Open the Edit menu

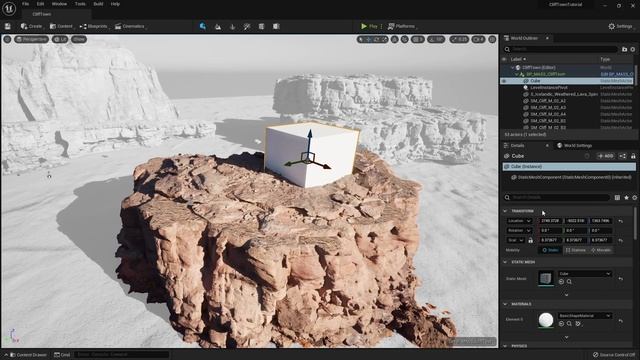[40, 4]
